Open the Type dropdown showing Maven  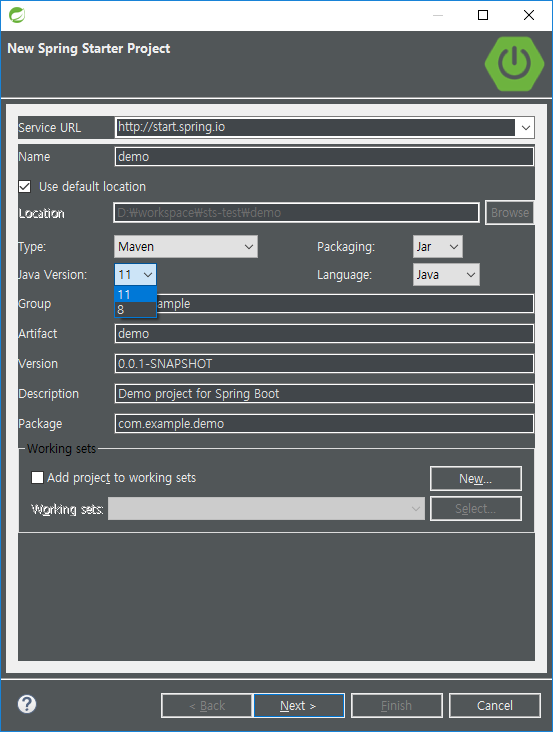pyautogui.click(x=186, y=246)
